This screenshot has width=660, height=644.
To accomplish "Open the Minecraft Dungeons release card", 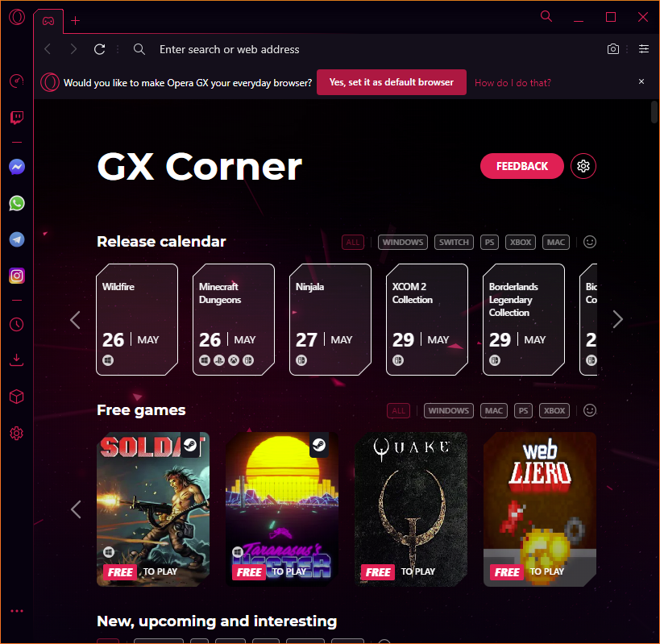I will 234,319.
